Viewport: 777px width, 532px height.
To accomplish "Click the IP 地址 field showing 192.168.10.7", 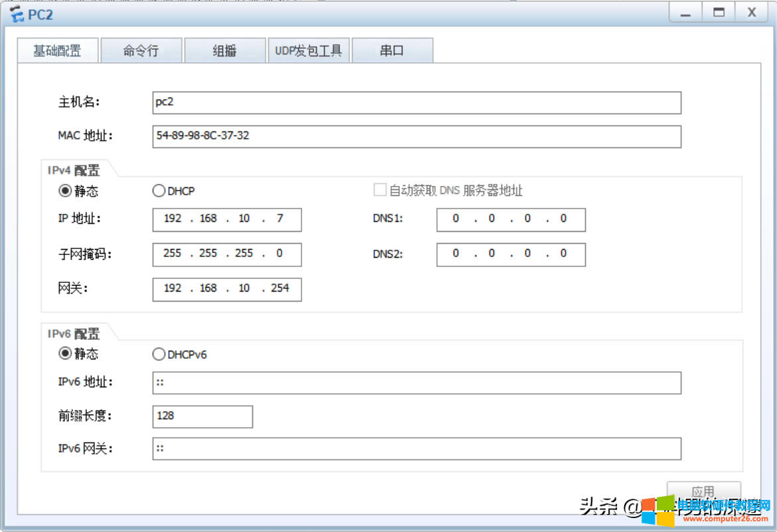I will tap(226, 219).
